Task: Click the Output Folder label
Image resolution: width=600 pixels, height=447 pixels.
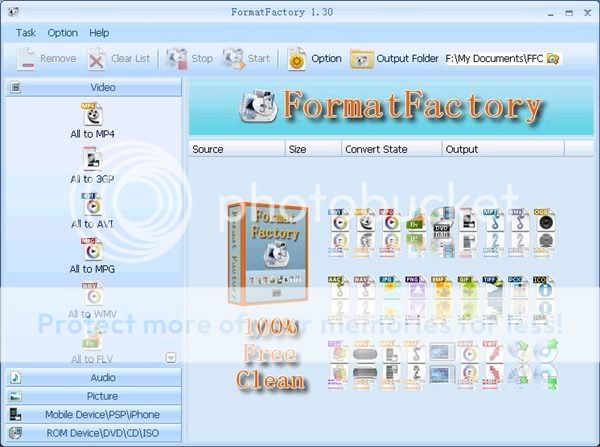Action: (408, 59)
